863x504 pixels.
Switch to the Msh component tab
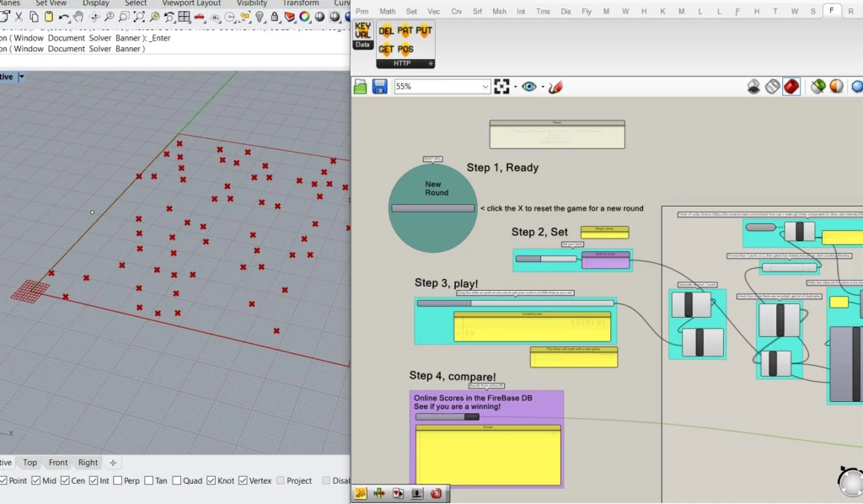(499, 11)
